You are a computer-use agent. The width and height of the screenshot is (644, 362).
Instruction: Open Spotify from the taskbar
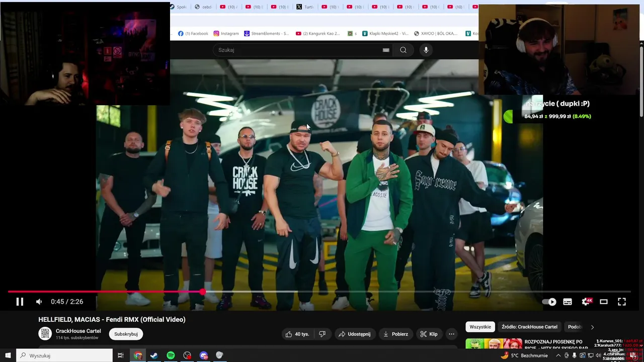(171, 355)
